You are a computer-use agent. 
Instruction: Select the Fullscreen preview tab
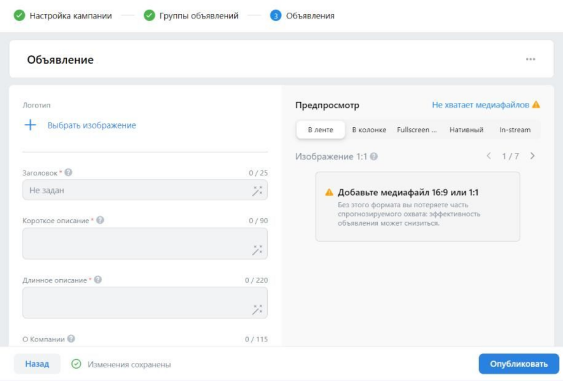coord(417,130)
